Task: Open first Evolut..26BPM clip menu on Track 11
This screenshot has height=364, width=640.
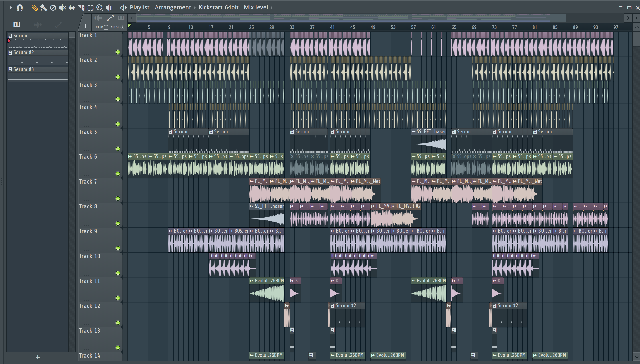Action: 252,281
